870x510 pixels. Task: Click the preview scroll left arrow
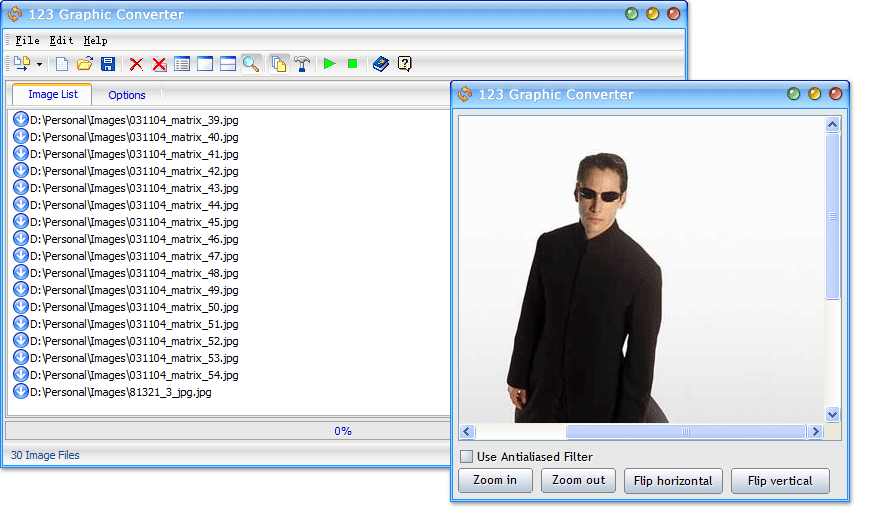pos(467,432)
